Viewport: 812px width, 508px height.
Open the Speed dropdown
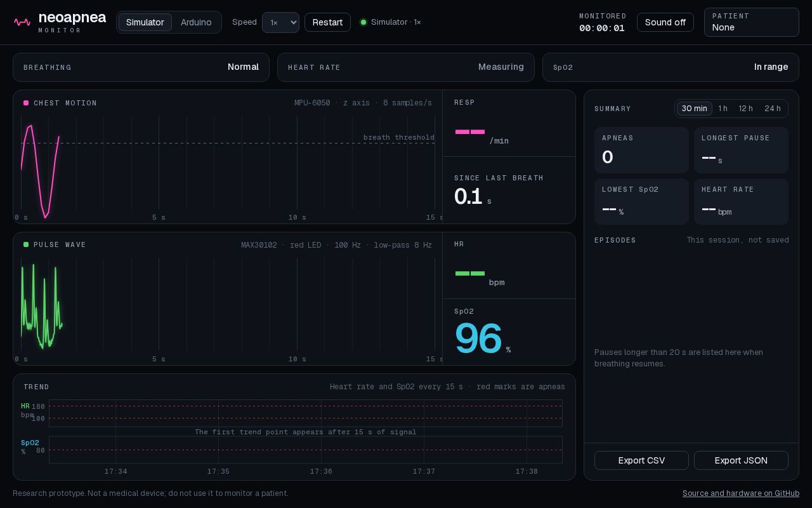(280, 22)
